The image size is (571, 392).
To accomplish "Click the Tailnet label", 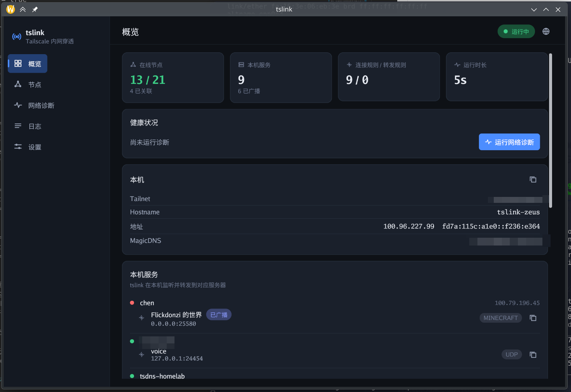I will coord(140,199).
